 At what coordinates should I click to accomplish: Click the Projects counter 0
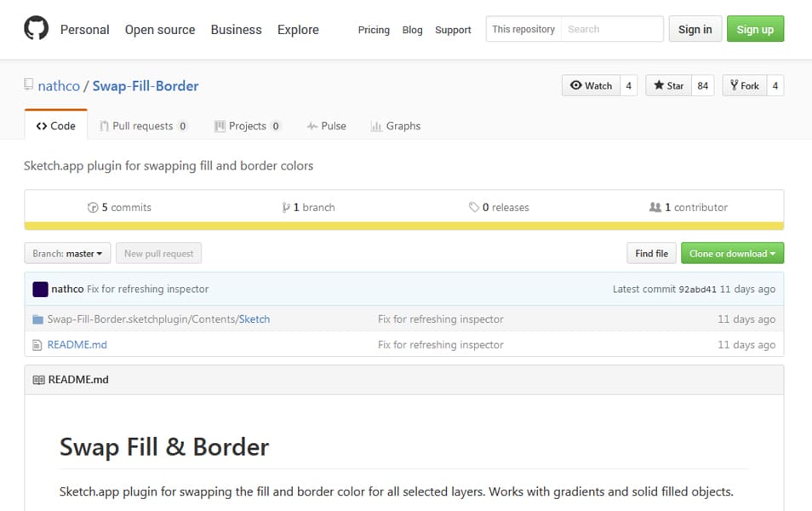click(x=276, y=126)
